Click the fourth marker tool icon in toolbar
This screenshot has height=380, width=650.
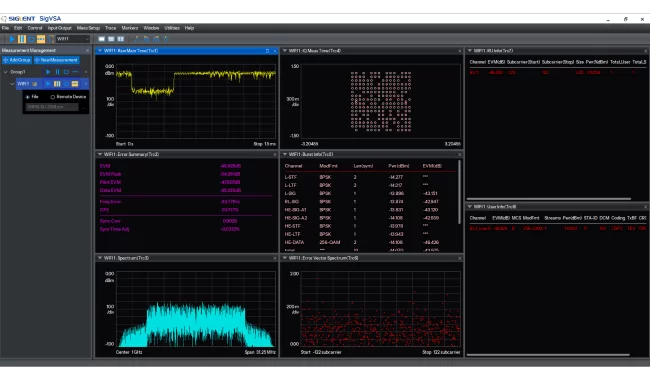tap(165, 39)
